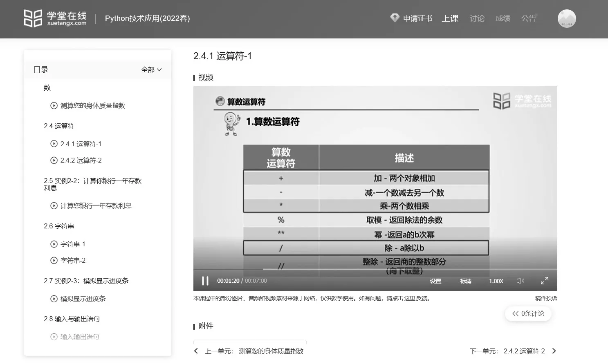
Task: Go to the 申请证书 page
Action: (x=417, y=18)
